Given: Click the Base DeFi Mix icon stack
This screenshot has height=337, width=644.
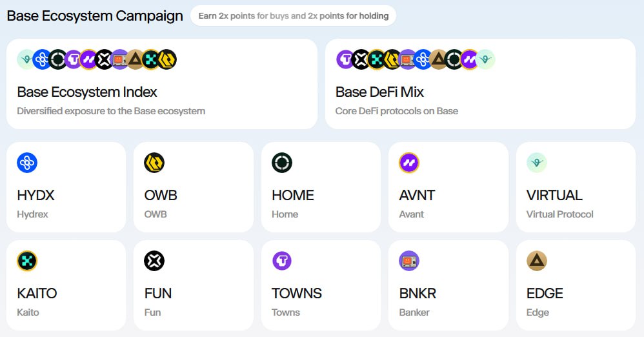Looking at the screenshot, I should pos(415,59).
